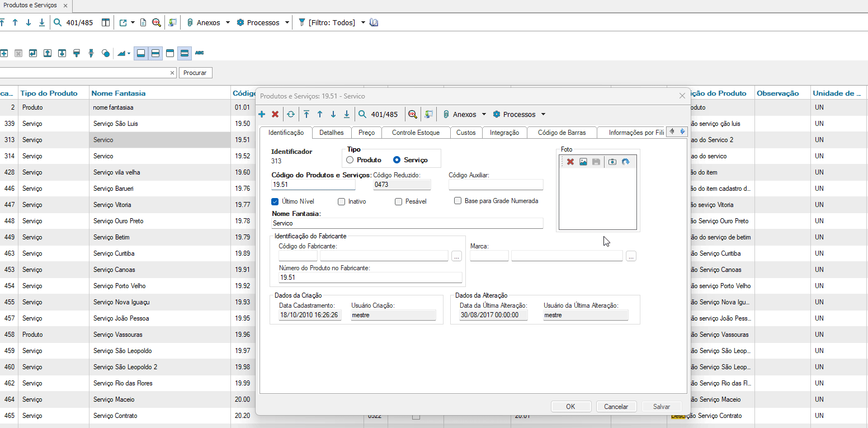Screen dimensions: 868x428
Task: Open the Custos tab
Action: coord(466,133)
